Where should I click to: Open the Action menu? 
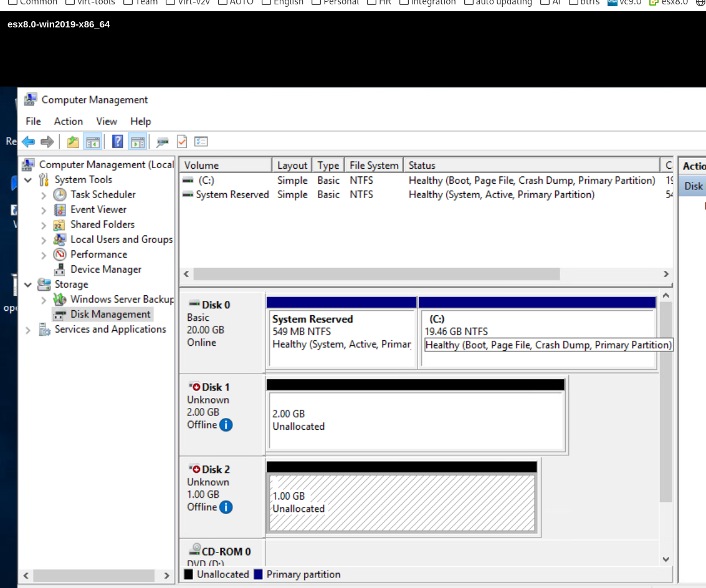coord(68,121)
